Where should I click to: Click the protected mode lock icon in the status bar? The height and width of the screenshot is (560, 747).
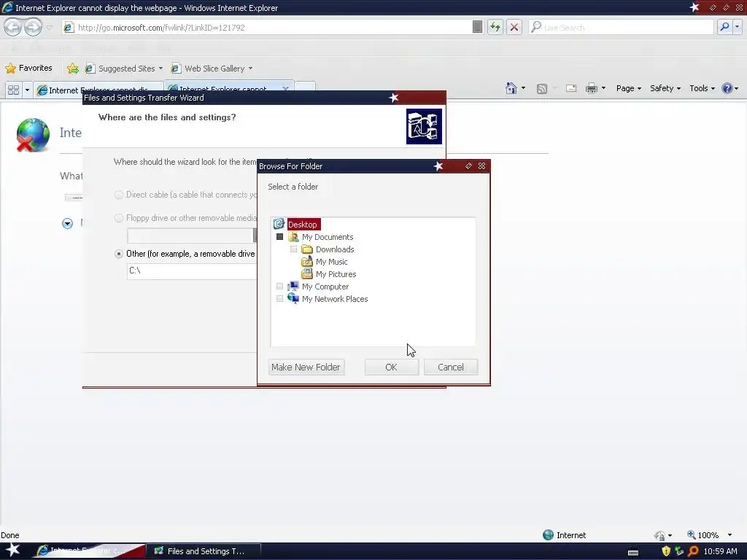coord(659,536)
